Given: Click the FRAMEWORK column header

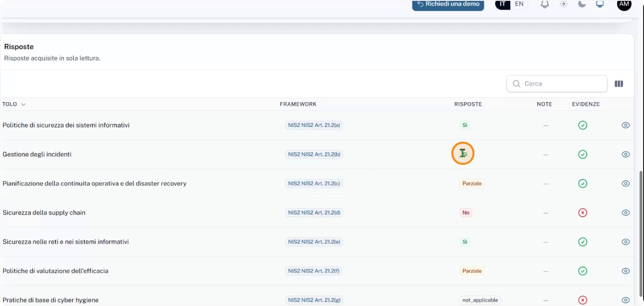Looking at the screenshot, I should [298, 104].
